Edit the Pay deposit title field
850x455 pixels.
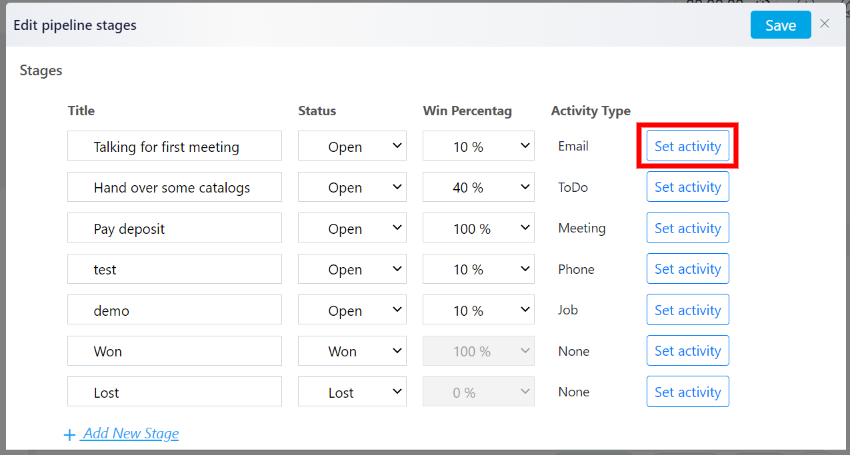[175, 228]
